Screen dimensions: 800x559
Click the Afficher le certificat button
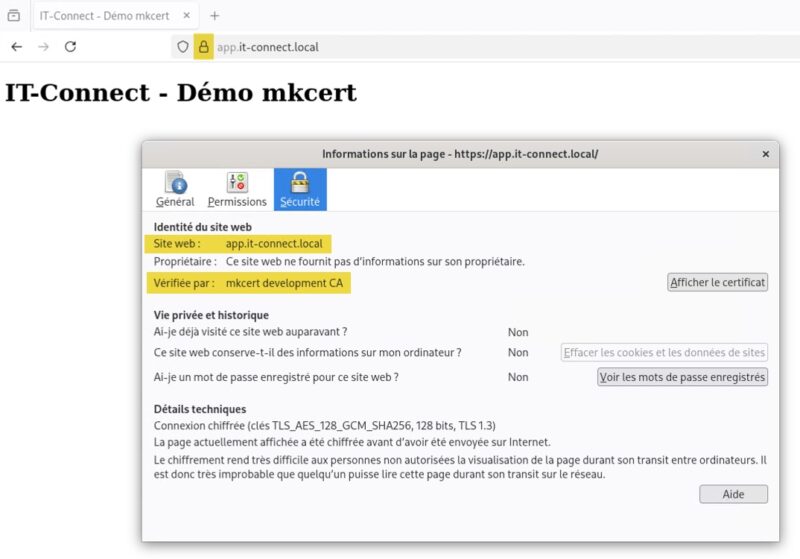(x=717, y=283)
